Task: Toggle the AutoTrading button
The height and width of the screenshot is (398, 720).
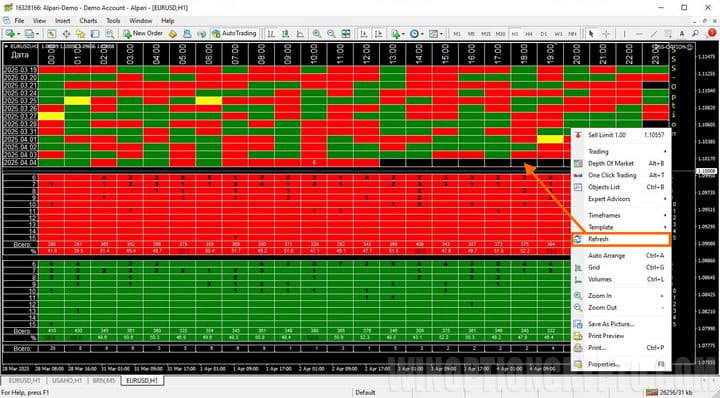Action: 234,34
